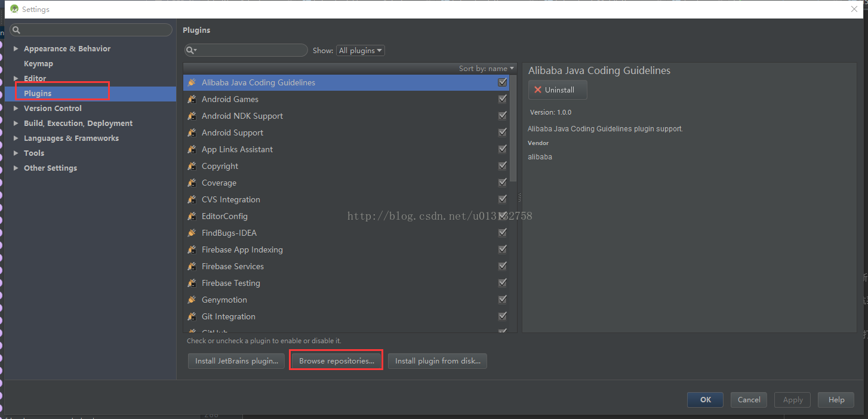Click the Genymotion plugin icon
Viewport: 868px width, 419px height.
(x=192, y=300)
